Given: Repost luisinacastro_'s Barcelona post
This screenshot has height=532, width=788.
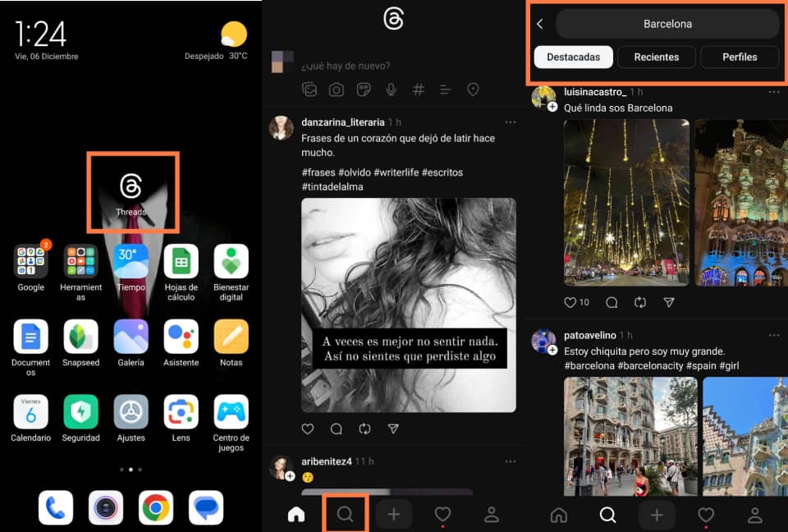Looking at the screenshot, I should tap(640, 302).
